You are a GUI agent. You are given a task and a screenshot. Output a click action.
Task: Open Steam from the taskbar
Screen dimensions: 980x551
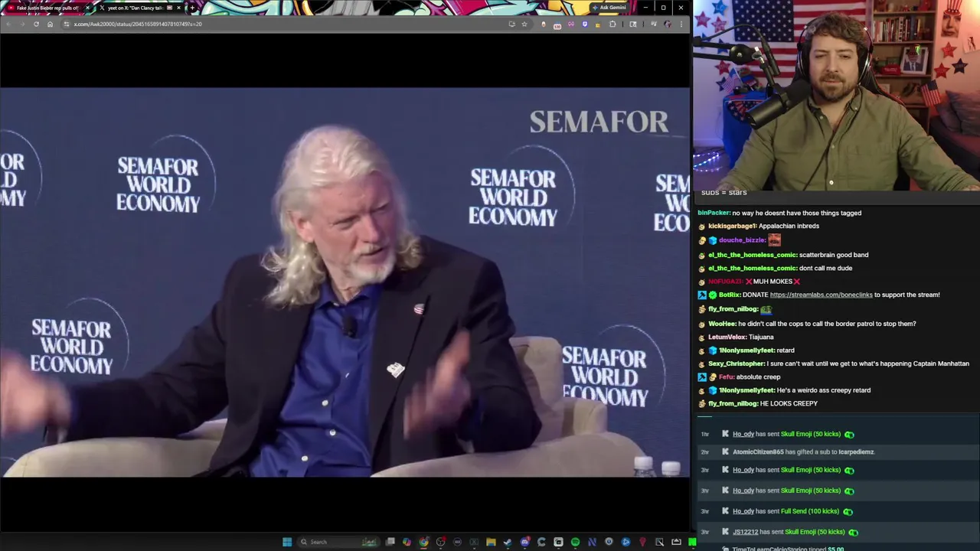click(x=508, y=542)
